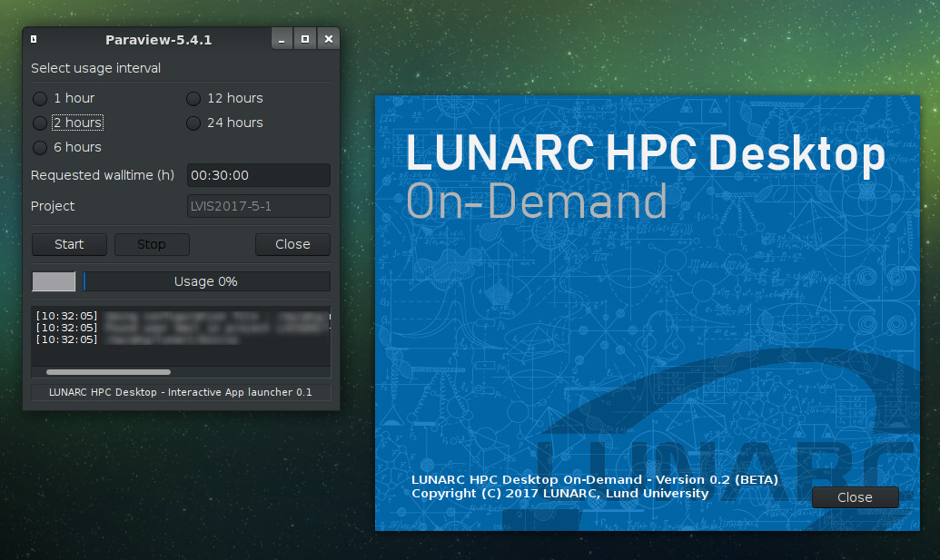
Task: Click the last [10:32:05] log entry
Action: point(138,339)
